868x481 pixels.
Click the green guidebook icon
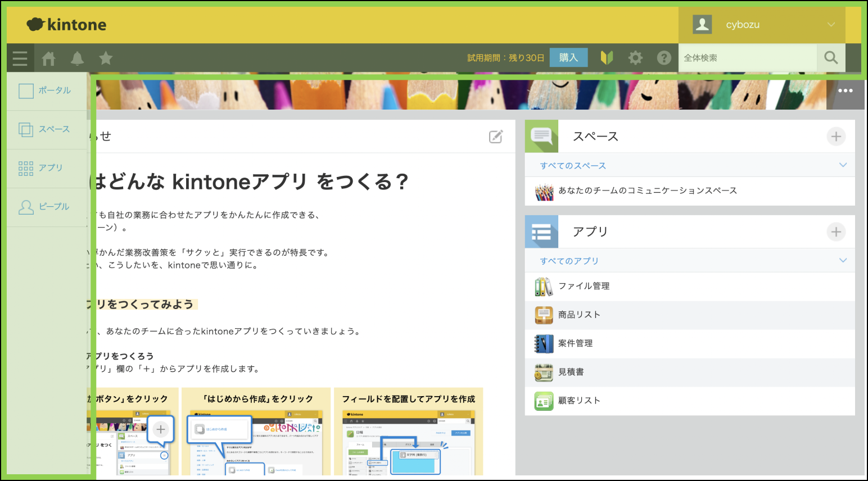(x=607, y=57)
